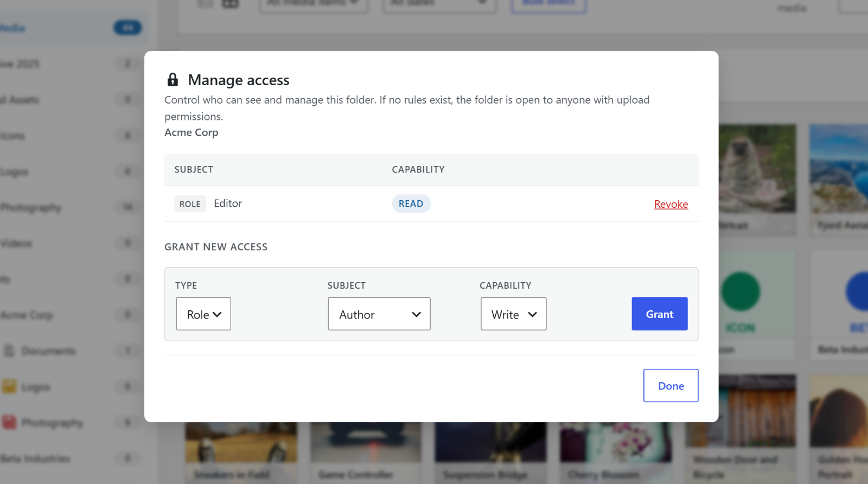Image resolution: width=868 pixels, height=484 pixels.
Task: Click the READ capability badge
Action: pos(411,203)
